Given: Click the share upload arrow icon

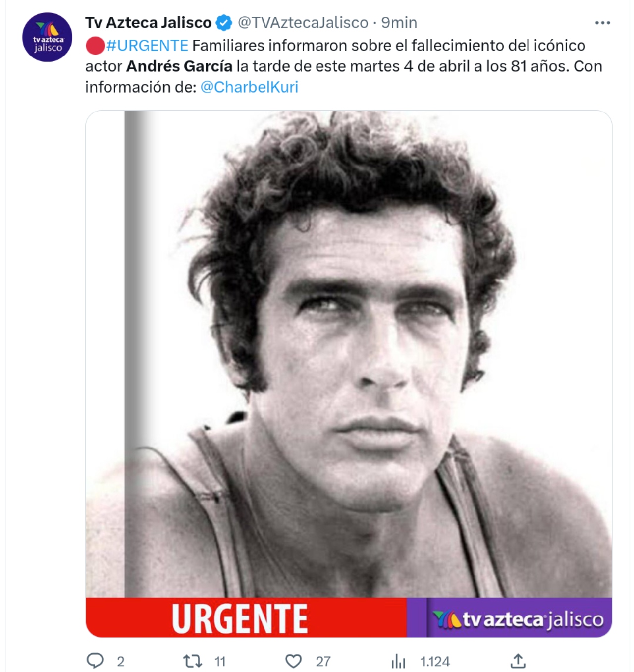Looking at the screenshot, I should (x=518, y=661).
